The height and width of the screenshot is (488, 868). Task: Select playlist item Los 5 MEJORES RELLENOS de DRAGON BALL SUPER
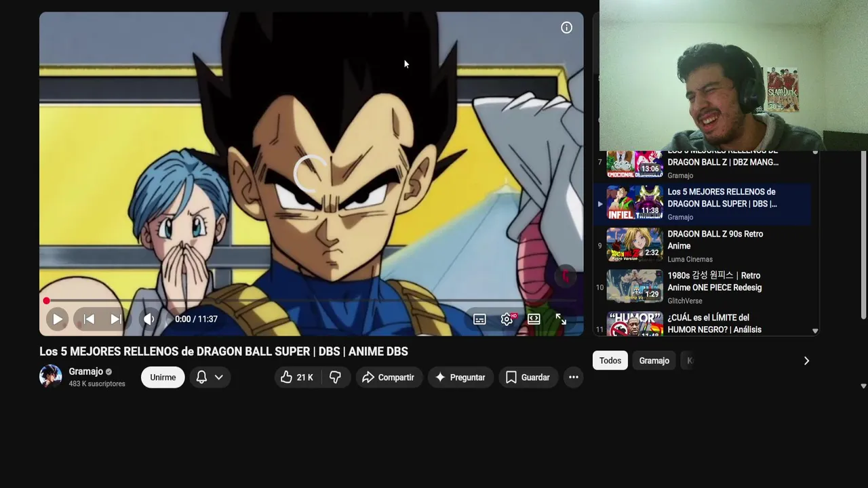[x=702, y=203]
